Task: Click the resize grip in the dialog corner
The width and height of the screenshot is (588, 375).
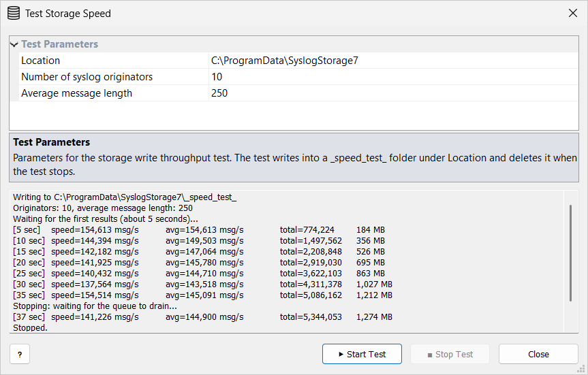Action: (581, 370)
